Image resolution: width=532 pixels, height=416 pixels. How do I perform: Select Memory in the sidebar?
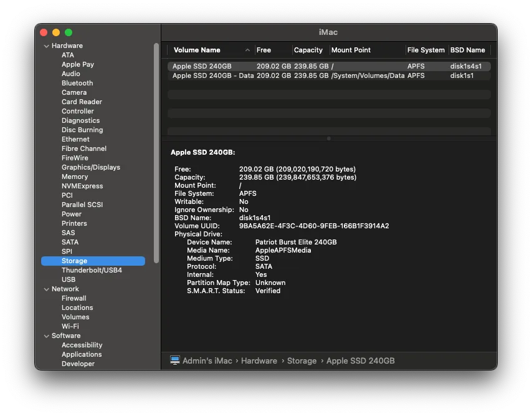(x=74, y=177)
